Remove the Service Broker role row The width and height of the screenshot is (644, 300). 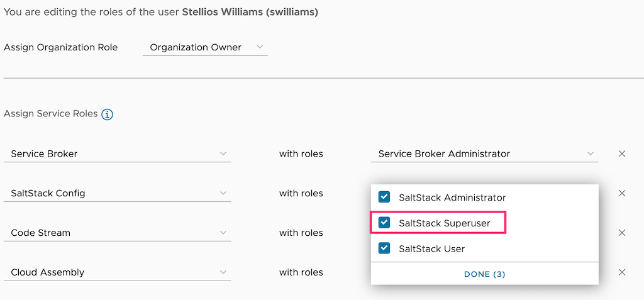[622, 153]
